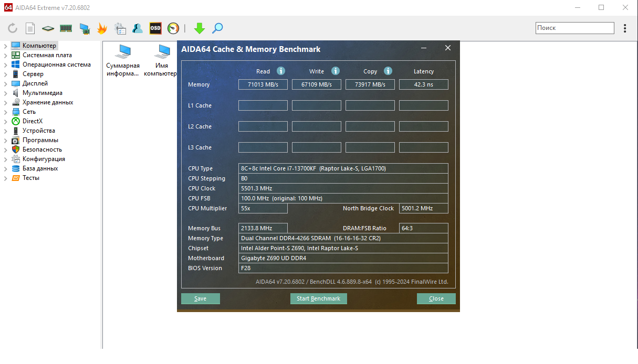Click the CPU chip toolbar icon

click(x=48, y=28)
